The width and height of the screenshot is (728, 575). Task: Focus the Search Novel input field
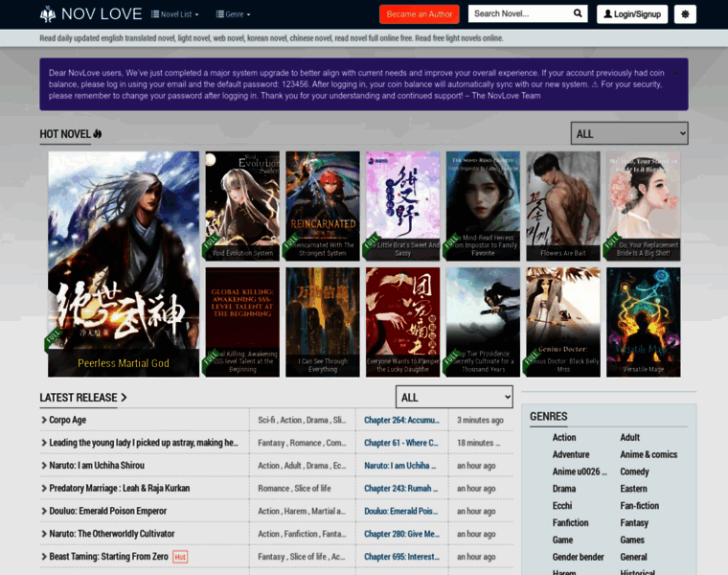coord(520,13)
